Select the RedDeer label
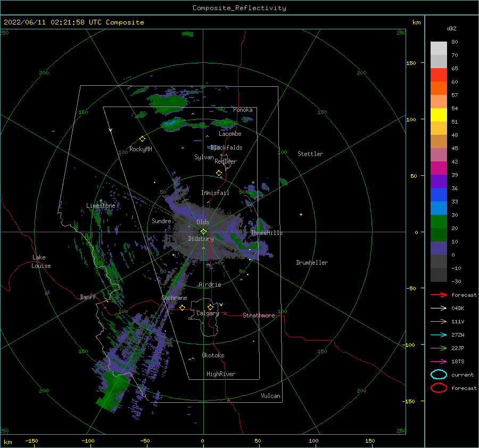479x448 pixels. click(x=226, y=161)
